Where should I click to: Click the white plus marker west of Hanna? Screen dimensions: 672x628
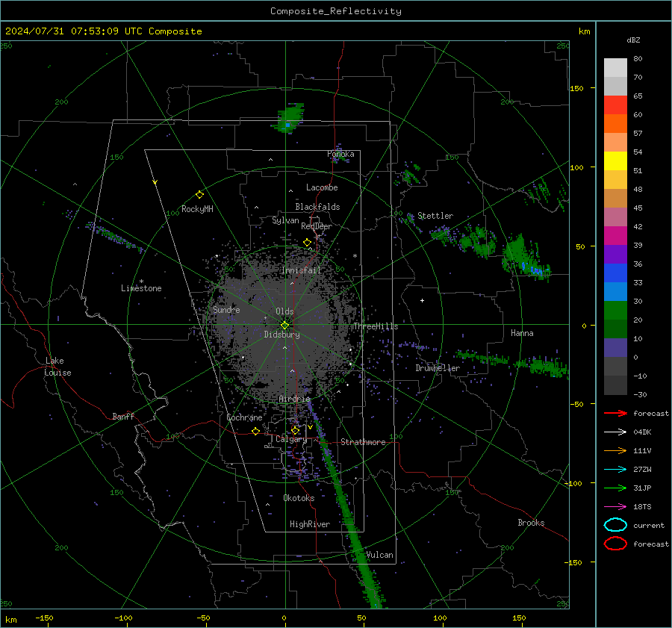pos(422,300)
